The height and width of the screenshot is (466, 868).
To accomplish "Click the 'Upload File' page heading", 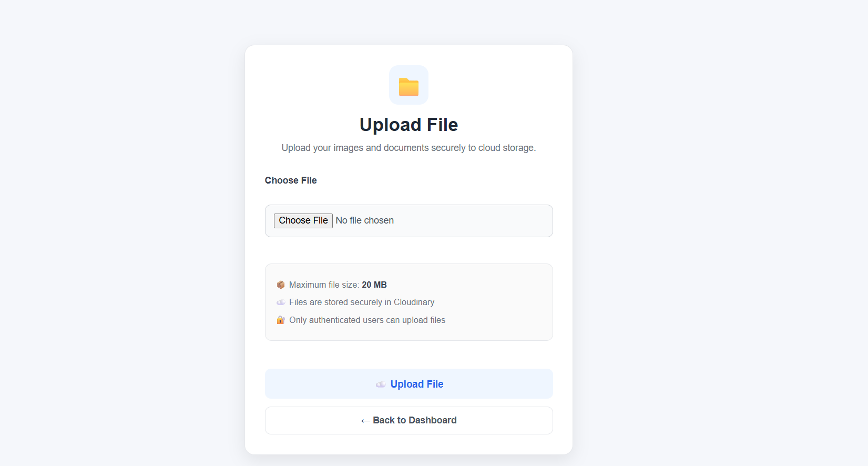I will tap(409, 125).
